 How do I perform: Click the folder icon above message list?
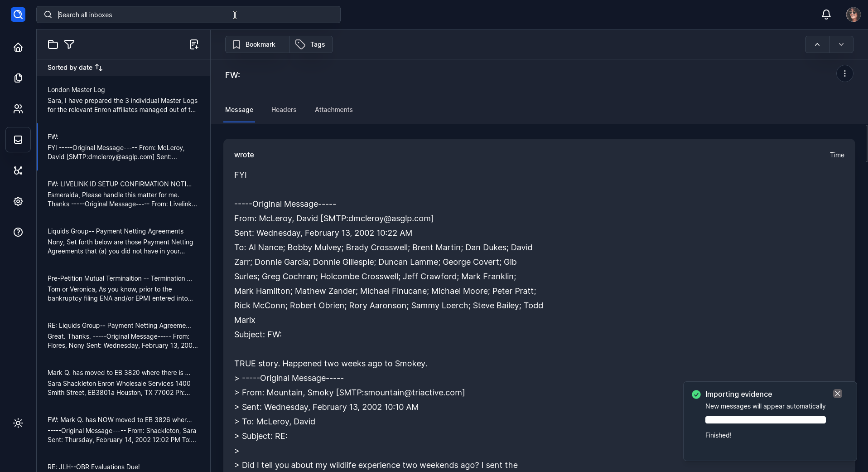coord(53,44)
